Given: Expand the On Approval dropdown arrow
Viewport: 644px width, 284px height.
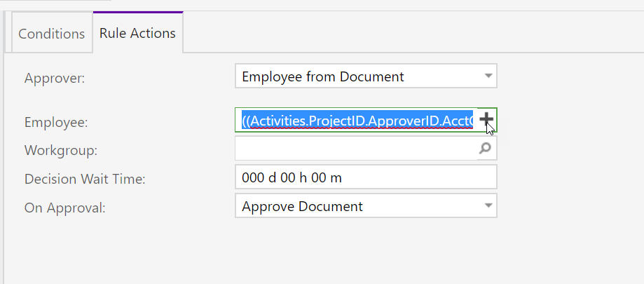Looking at the screenshot, I should point(488,206).
